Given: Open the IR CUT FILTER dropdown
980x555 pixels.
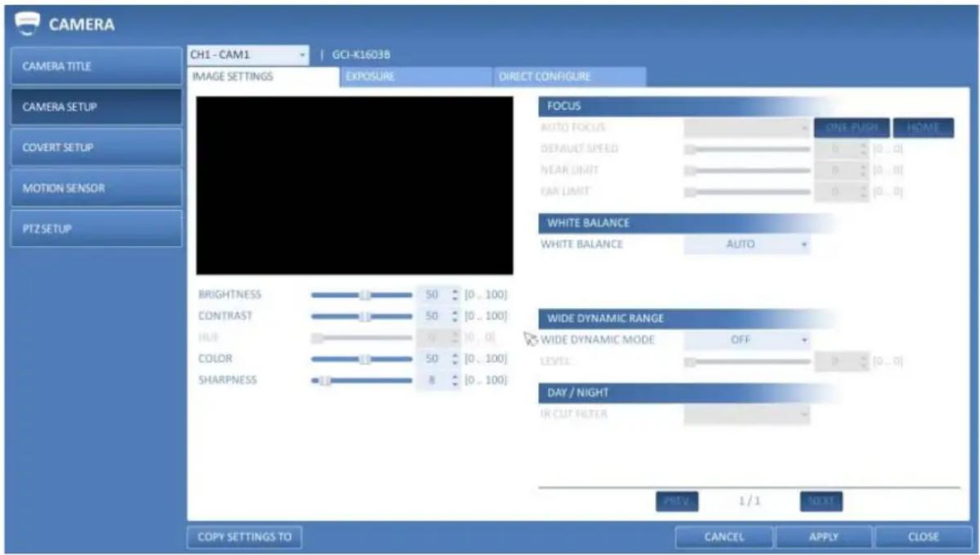Looking at the screenshot, I should pyautogui.click(x=747, y=414).
